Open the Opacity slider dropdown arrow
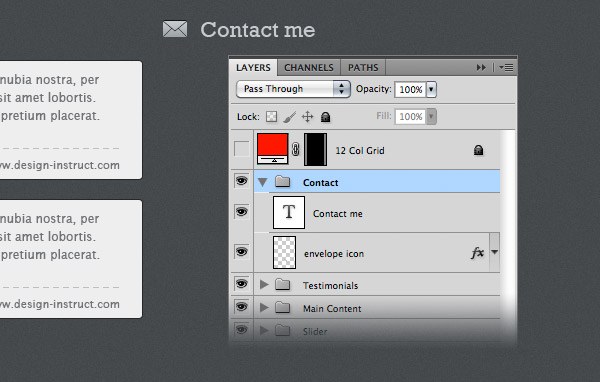The height and width of the screenshot is (382, 600). pyautogui.click(x=431, y=90)
